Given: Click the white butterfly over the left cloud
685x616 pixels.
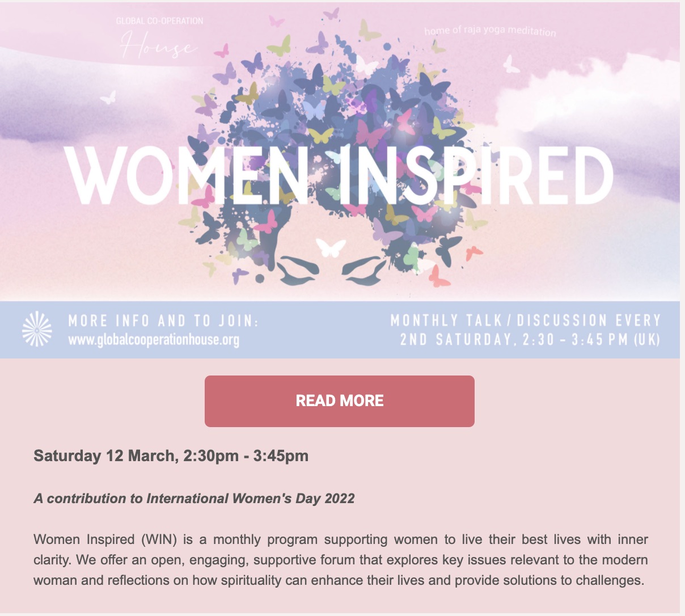Looking at the screenshot, I should tap(108, 97).
